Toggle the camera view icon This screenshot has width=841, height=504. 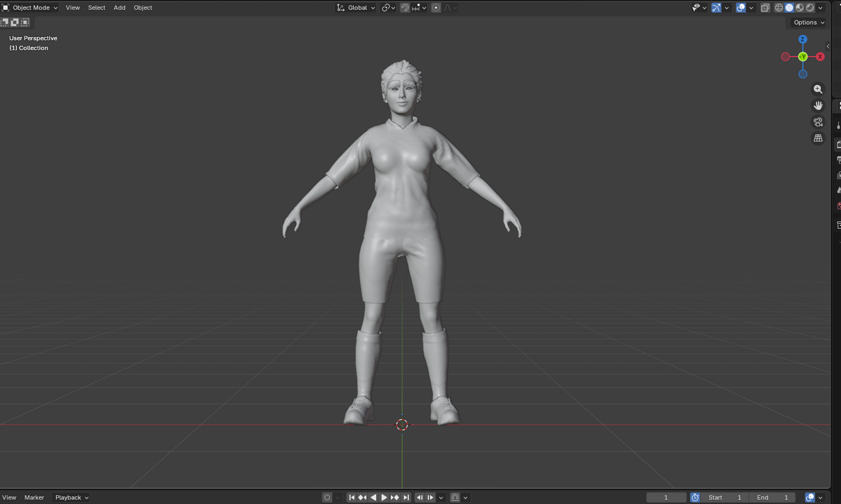[818, 122]
